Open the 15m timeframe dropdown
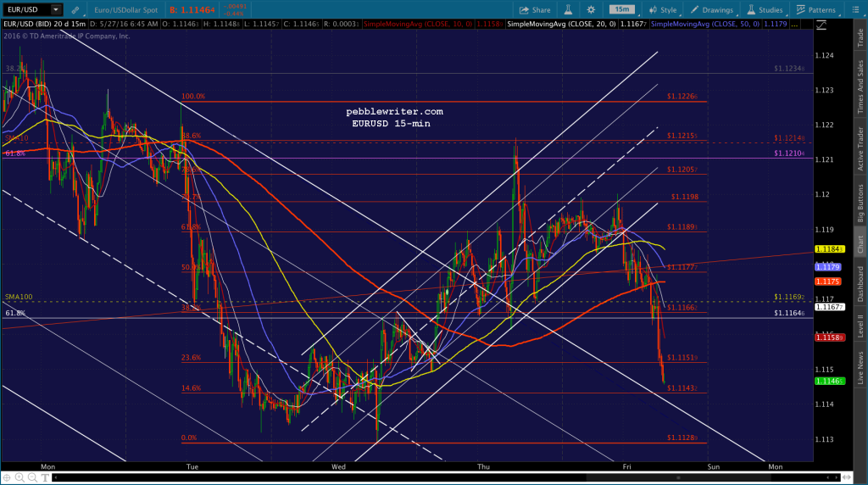 click(x=623, y=9)
